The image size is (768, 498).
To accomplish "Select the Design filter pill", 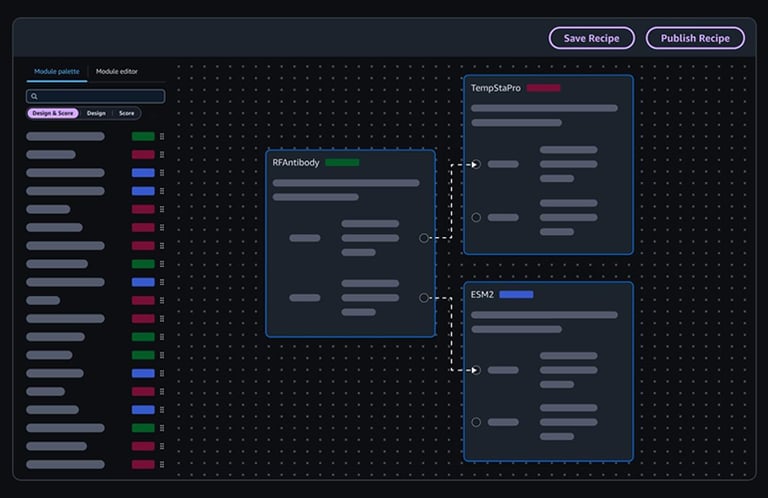I will [x=96, y=113].
